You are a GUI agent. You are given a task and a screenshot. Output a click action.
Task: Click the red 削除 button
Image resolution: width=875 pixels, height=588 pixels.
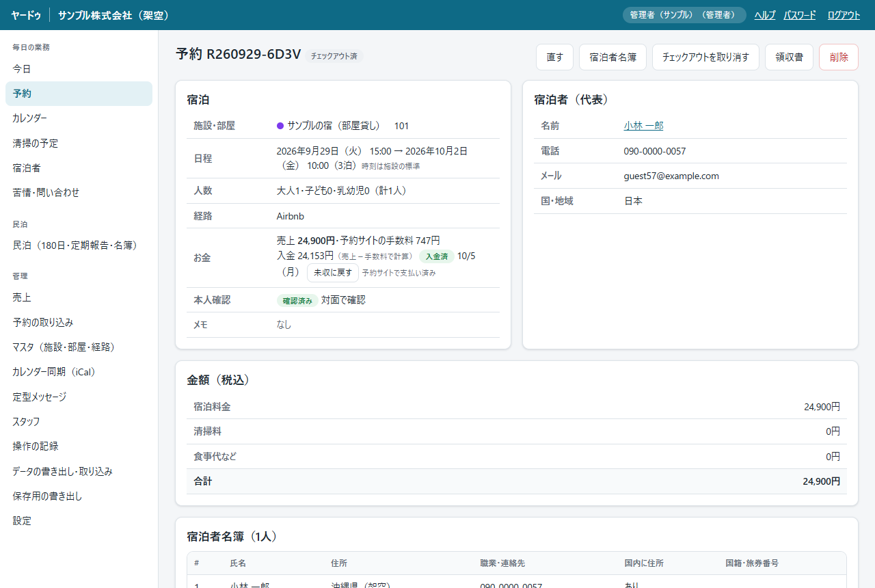click(839, 57)
